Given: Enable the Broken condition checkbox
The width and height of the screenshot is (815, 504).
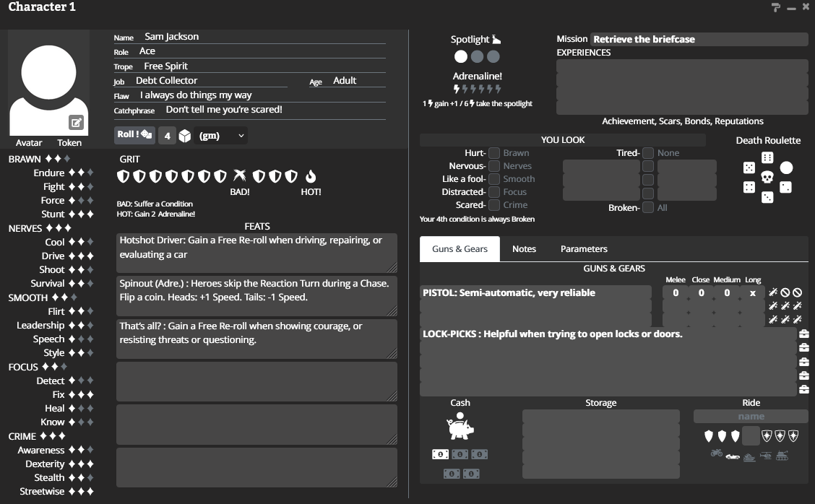Looking at the screenshot, I should coord(648,208).
